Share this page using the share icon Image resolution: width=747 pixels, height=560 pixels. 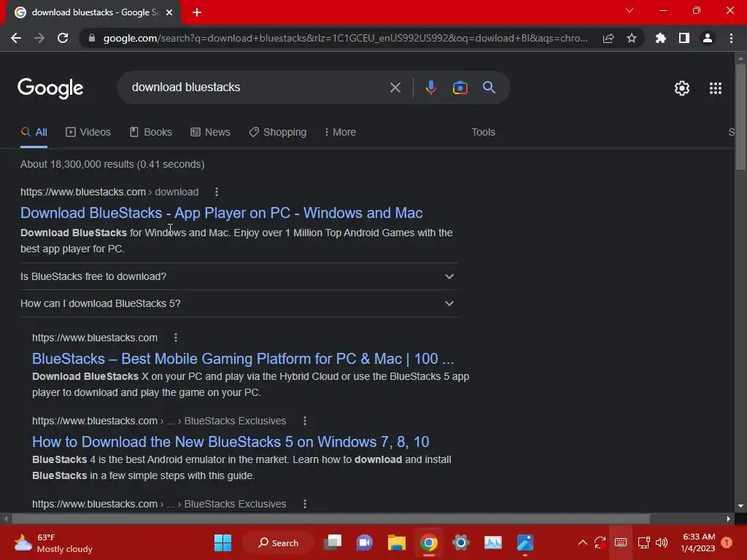[x=608, y=38]
